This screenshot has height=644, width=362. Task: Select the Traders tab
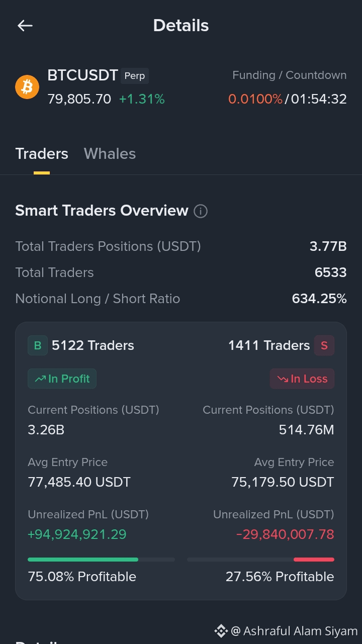(42, 153)
